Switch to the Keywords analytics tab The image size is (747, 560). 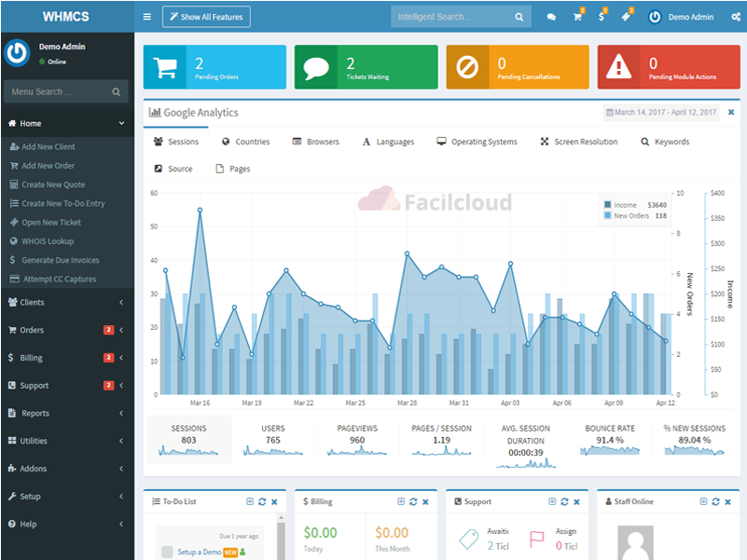[x=665, y=142]
